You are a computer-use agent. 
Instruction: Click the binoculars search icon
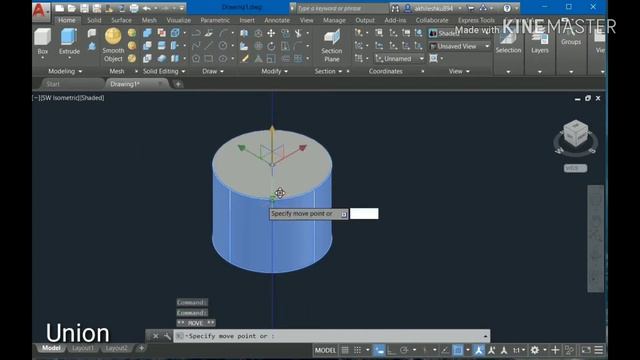(395, 8)
